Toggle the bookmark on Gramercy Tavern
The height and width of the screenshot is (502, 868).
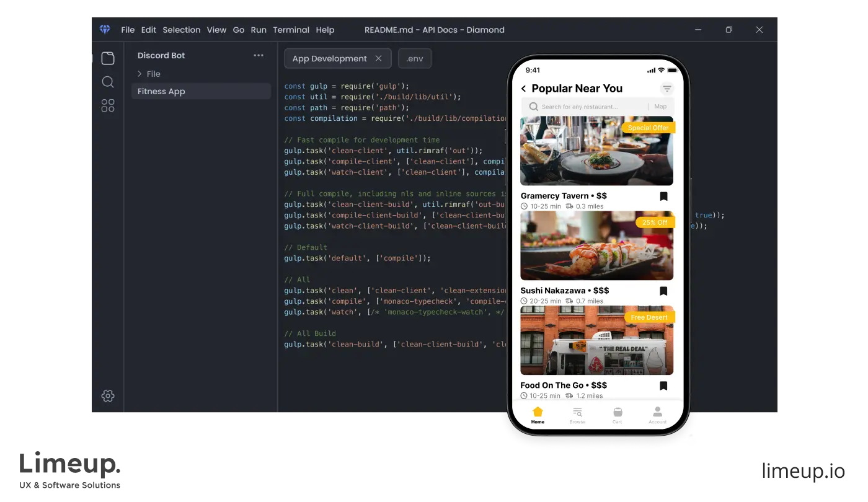(x=663, y=196)
